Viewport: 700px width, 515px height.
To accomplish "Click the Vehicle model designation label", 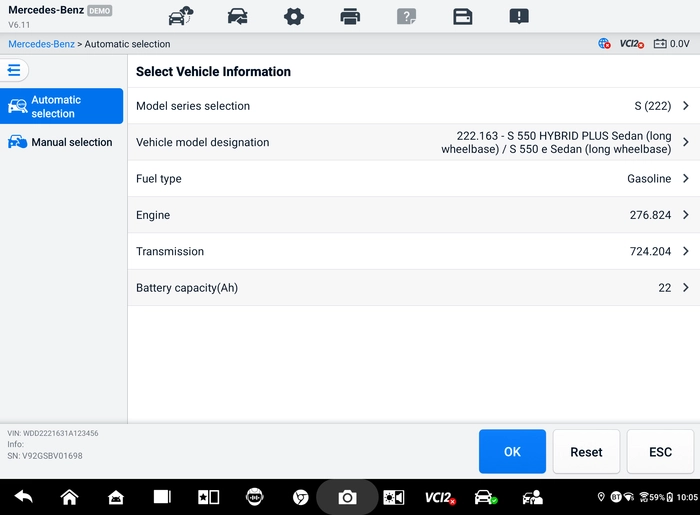I will (x=202, y=142).
